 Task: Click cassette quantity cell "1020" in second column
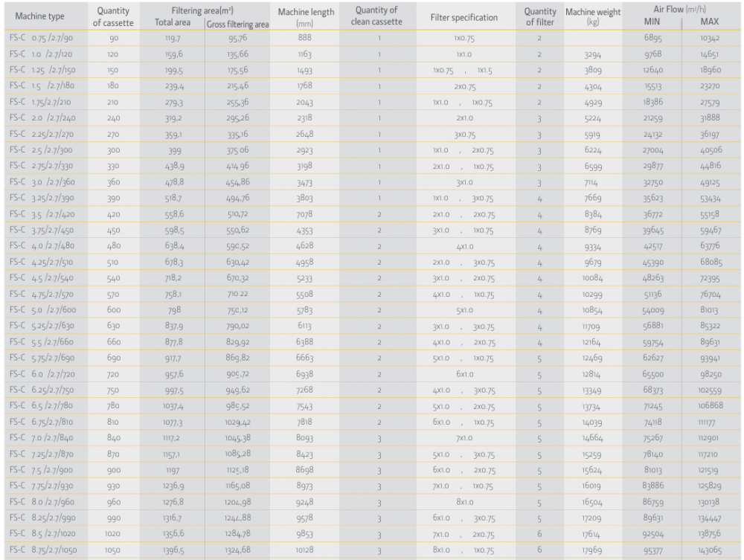(x=112, y=533)
